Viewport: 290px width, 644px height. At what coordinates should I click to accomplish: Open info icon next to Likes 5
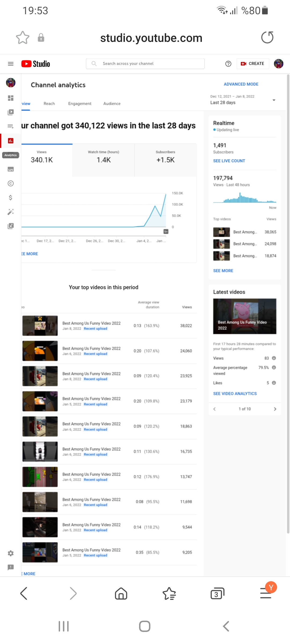coord(274,383)
